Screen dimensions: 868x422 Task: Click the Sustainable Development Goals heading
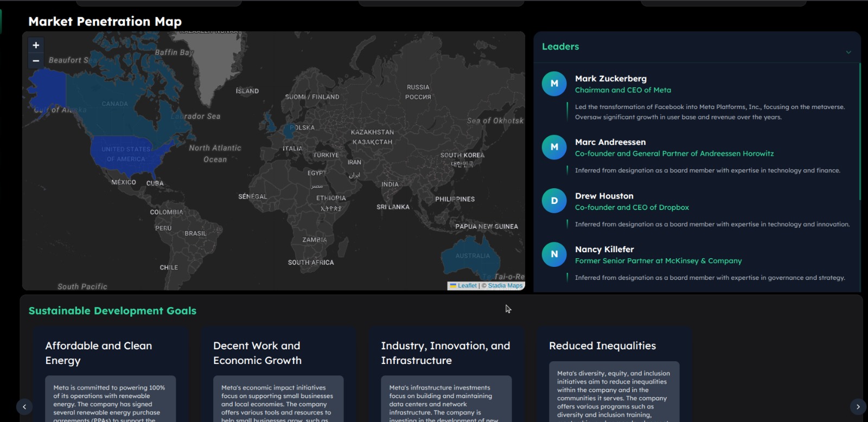click(x=112, y=311)
